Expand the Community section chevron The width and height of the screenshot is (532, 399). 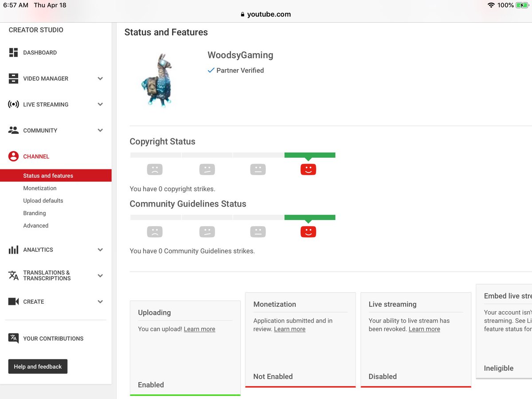pos(100,130)
